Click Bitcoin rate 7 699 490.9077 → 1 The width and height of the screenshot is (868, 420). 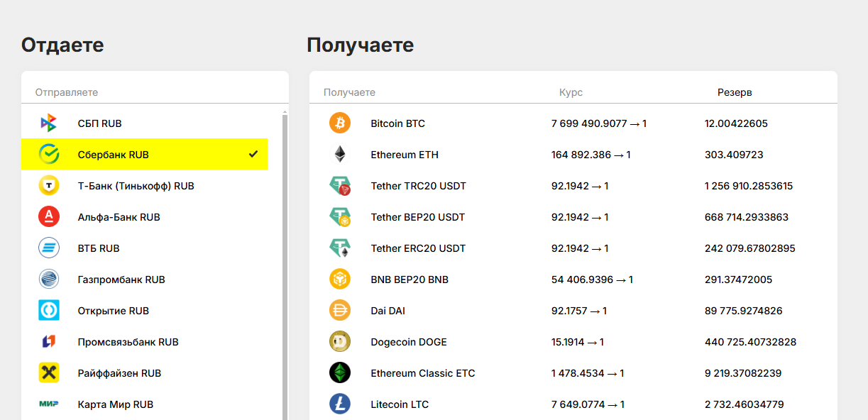coord(599,123)
